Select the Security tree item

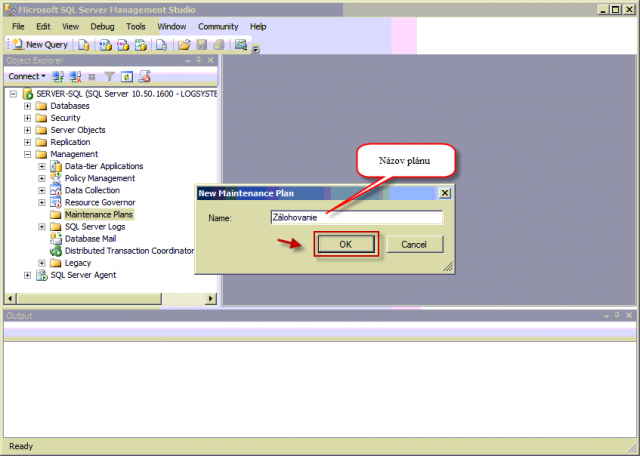pos(65,118)
